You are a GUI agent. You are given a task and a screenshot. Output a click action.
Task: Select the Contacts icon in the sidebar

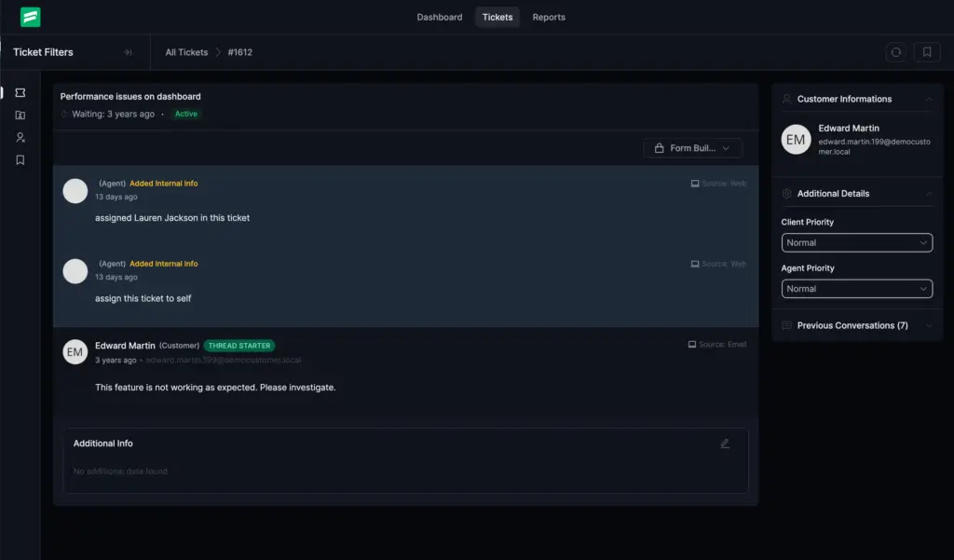[x=20, y=115]
